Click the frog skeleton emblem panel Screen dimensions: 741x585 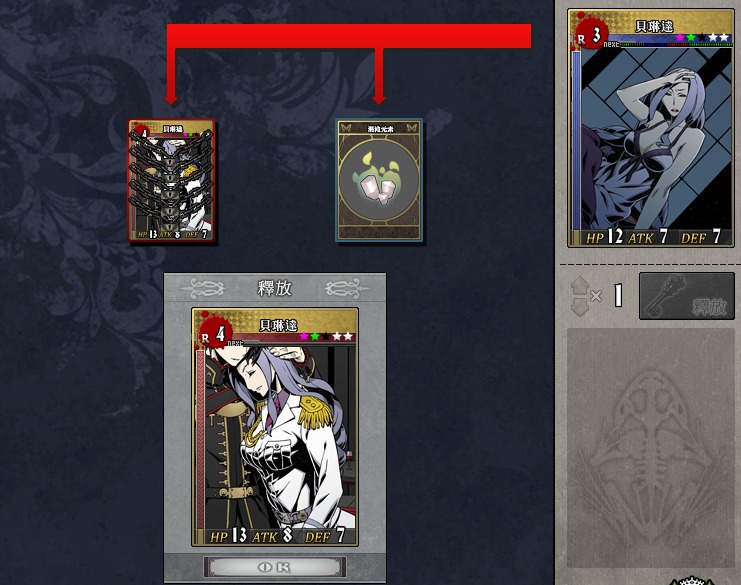[x=651, y=447]
